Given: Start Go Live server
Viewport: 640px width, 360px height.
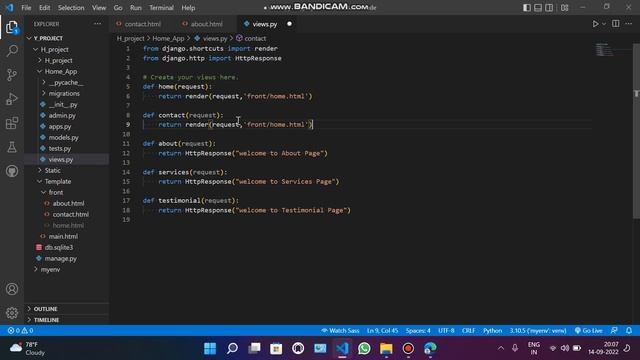Looking at the screenshot, I should point(589,331).
